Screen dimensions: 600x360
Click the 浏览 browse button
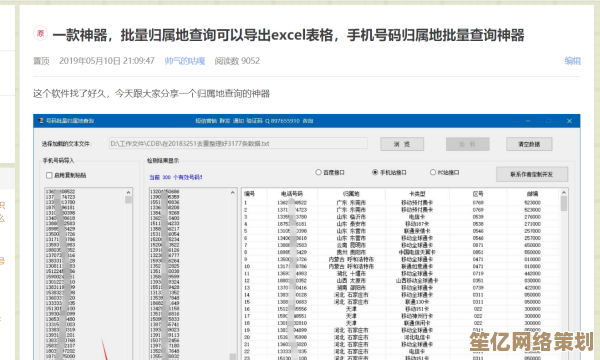402,144
